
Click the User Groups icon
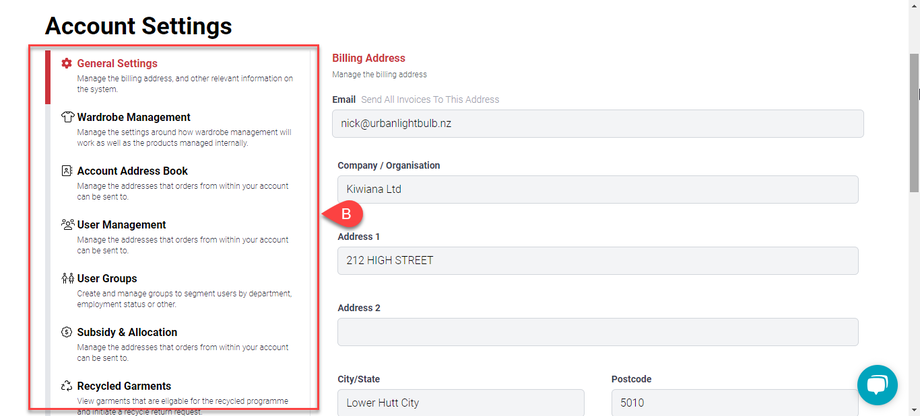[x=67, y=279]
